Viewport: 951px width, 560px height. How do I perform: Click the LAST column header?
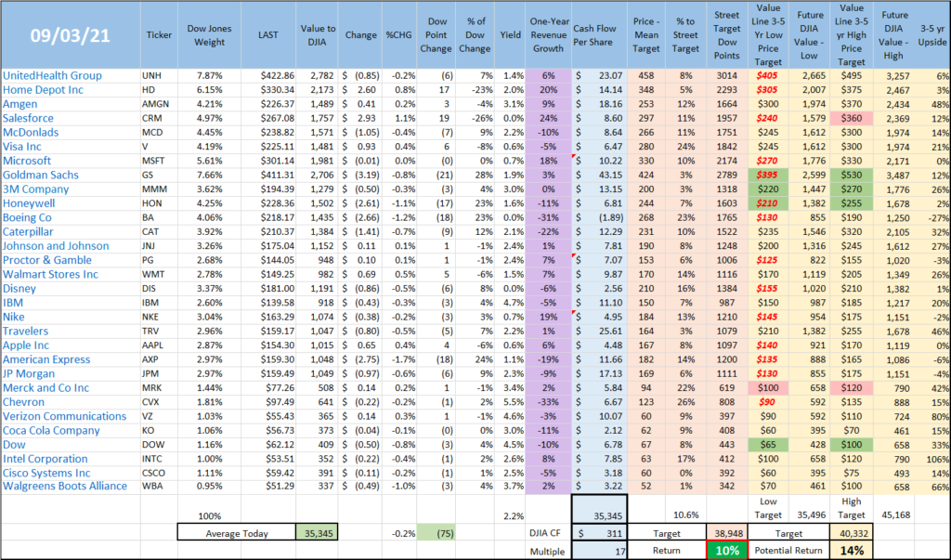(268, 35)
